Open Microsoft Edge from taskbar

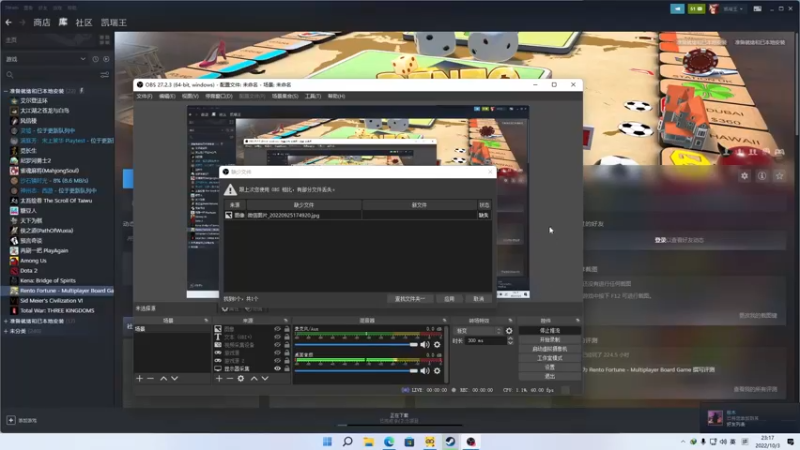point(389,441)
